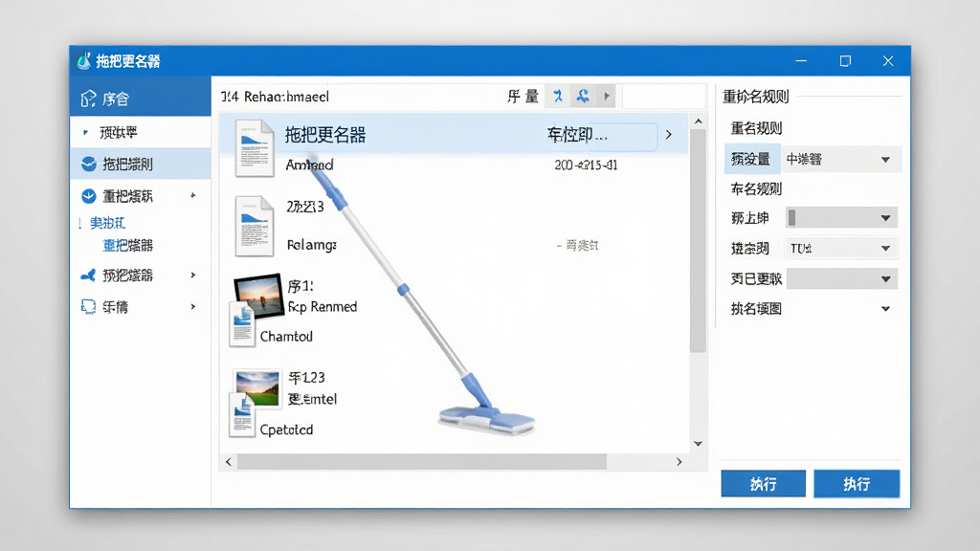Image resolution: width=980 pixels, height=551 pixels.
Task: Click the mop app icon in the title bar
Action: click(x=84, y=60)
